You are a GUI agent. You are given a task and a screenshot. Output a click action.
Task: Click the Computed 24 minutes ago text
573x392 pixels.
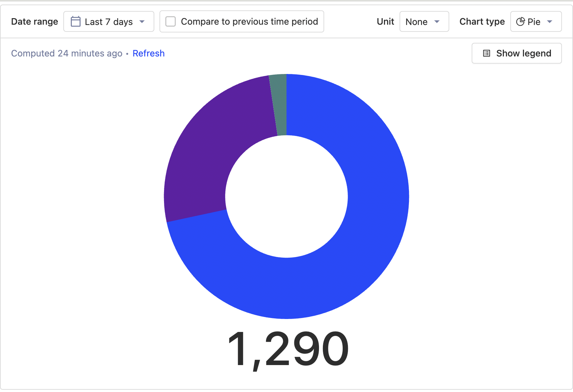67,53
